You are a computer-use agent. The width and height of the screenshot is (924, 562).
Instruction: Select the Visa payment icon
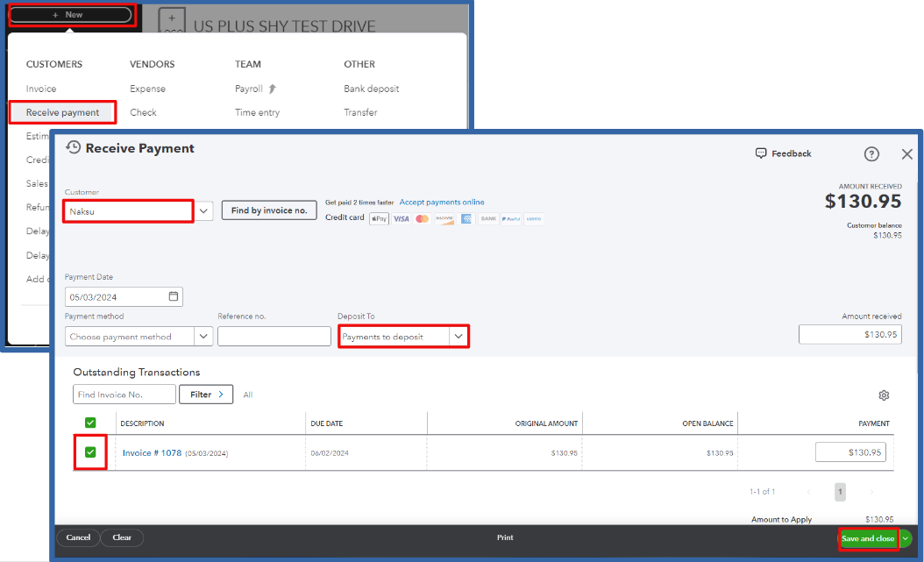(402, 217)
